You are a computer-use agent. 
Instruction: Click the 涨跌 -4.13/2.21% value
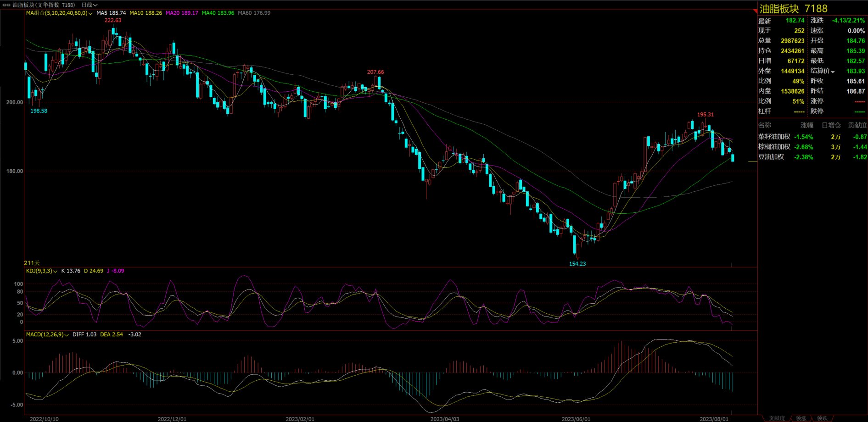(848, 21)
